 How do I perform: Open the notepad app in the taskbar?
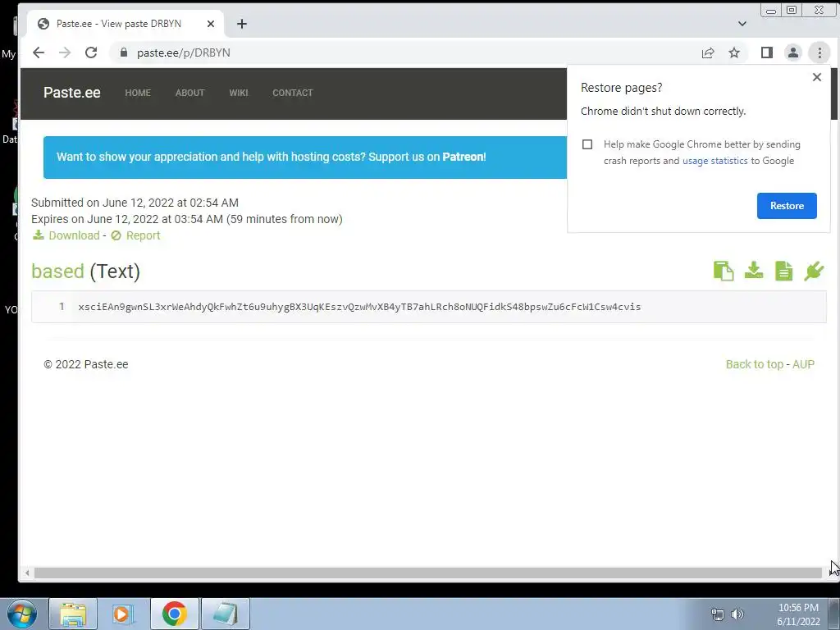click(x=225, y=614)
